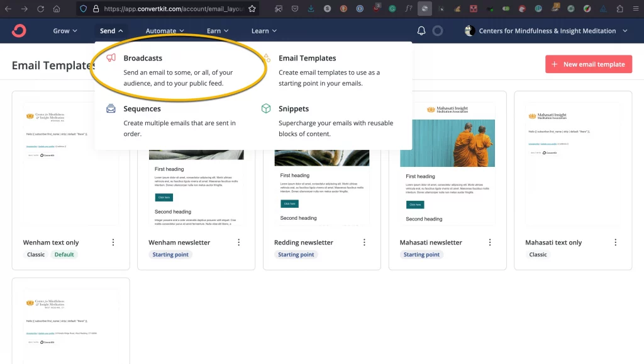Select Email Templates from Send menu
The height and width of the screenshot is (364, 644).
307,58
